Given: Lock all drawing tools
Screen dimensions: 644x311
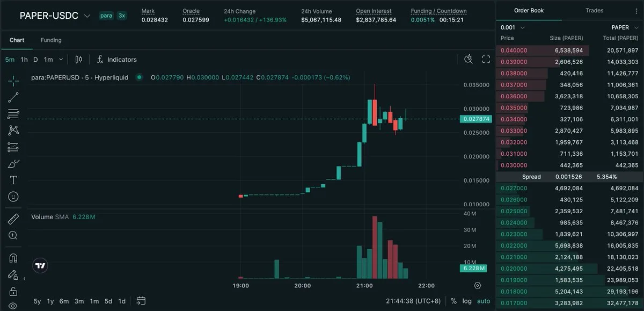Looking at the screenshot, I should [x=13, y=292].
